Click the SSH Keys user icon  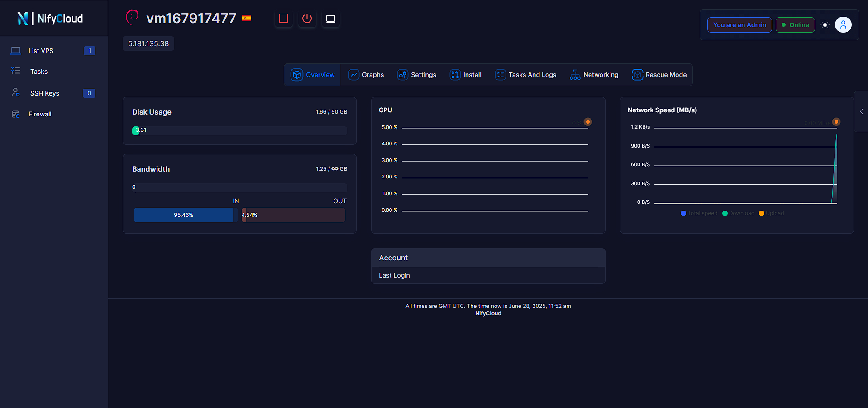(x=16, y=92)
